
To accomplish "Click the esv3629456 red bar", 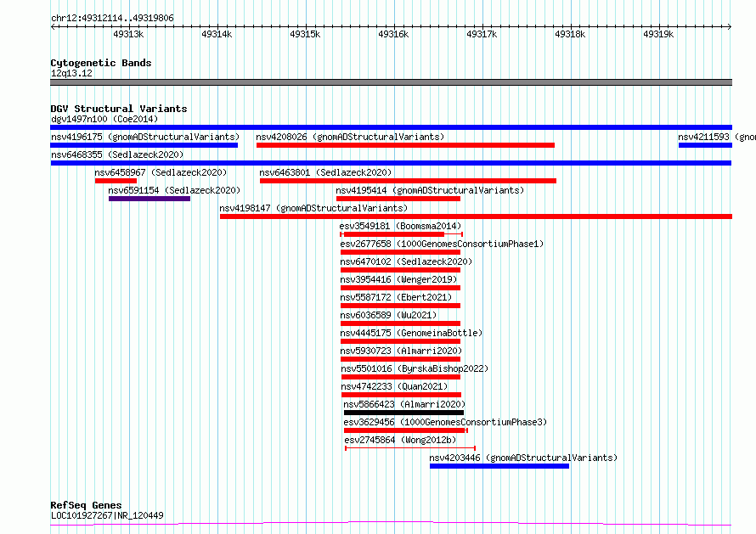I will click(x=405, y=430).
